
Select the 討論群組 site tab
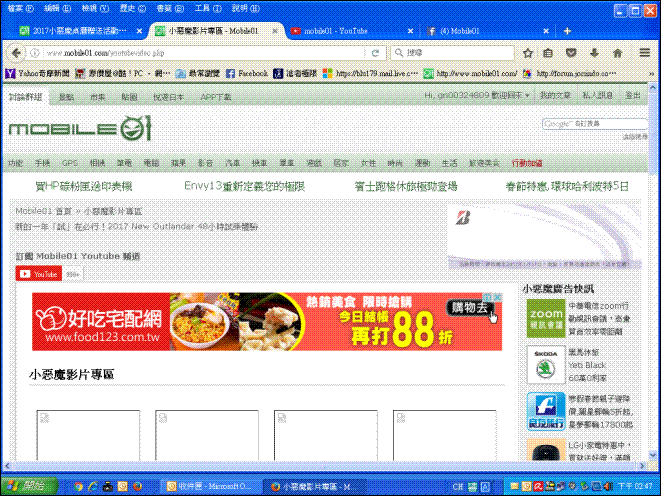26,97
